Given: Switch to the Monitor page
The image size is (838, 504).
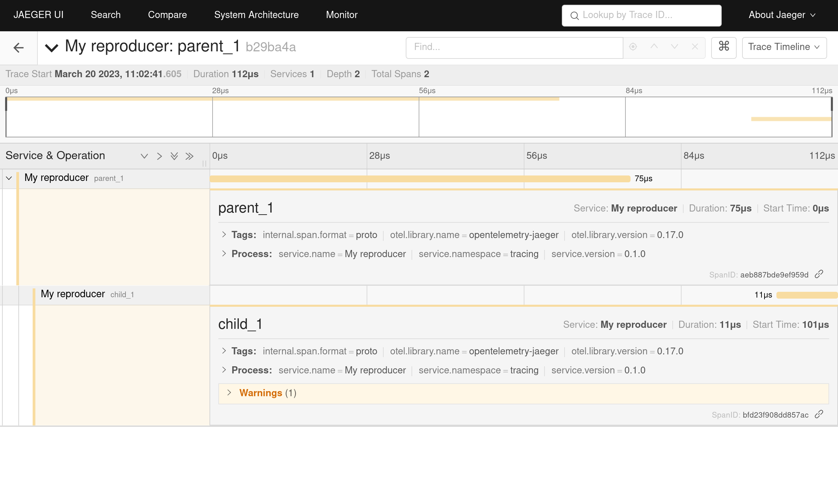Looking at the screenshot, I should 341,15.
